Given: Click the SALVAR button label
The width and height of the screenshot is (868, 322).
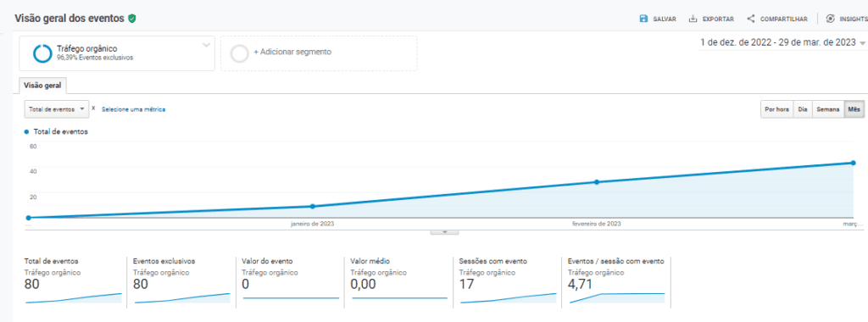Looking at the screenshot, I should (x=665, y=19).
